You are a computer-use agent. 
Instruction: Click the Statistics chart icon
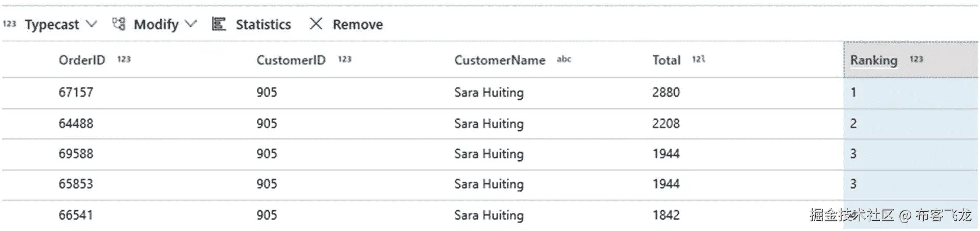219,24
